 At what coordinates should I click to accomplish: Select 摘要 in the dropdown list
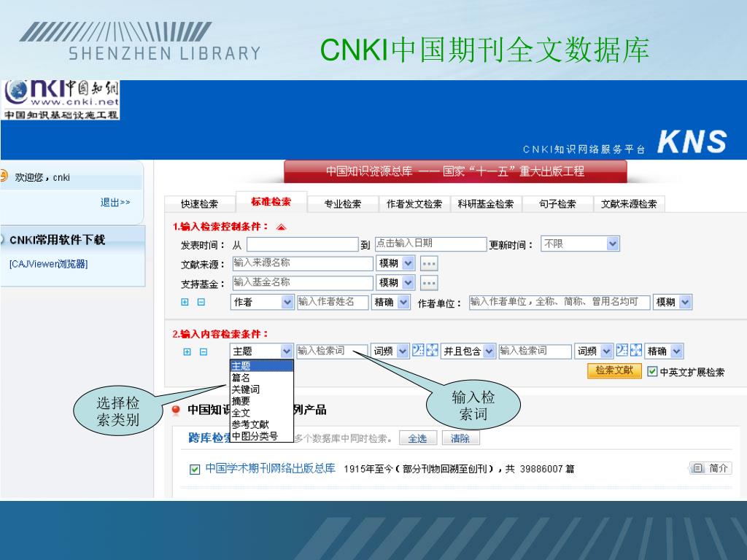pos(262,401)
